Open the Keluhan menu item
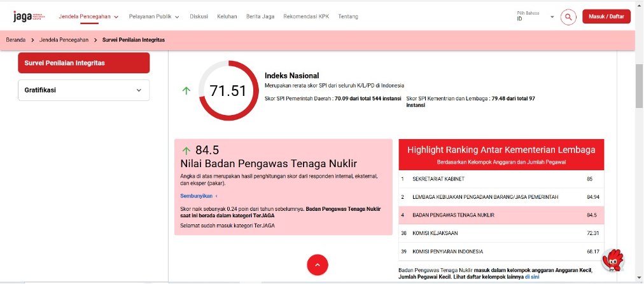This screenshot has width=644, height=284. click(227, 17)
